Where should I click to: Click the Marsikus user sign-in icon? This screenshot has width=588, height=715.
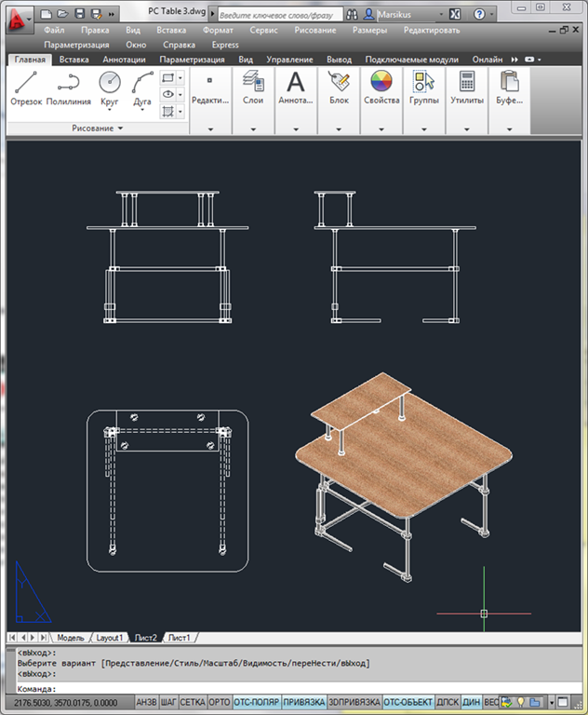tap(368, 15)
